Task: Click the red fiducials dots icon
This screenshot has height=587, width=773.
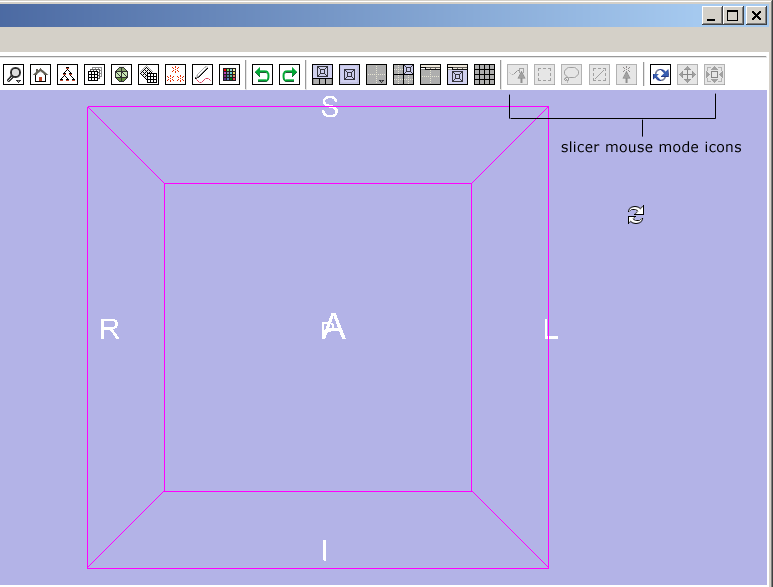Action: (176, 74)
